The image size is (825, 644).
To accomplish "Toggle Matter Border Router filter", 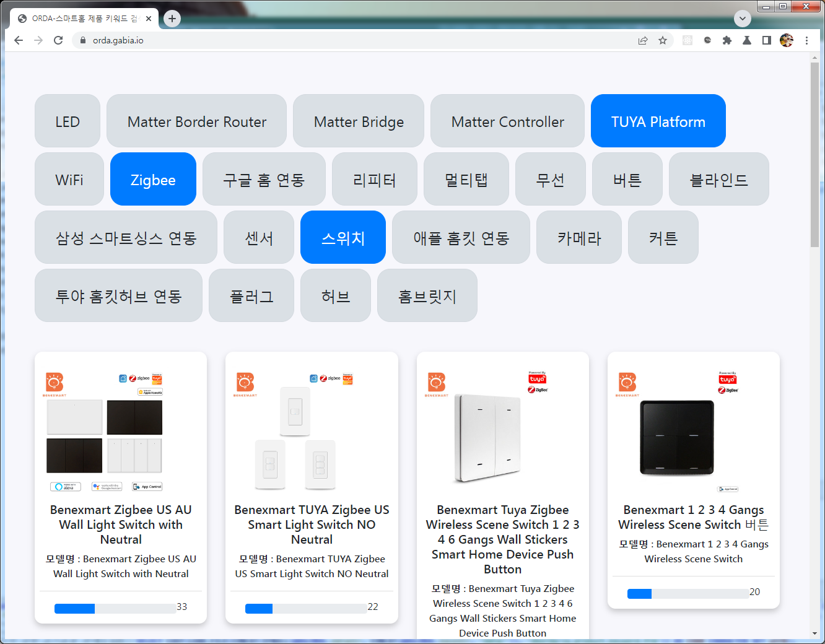I will pyautogui.click(x=196, y=121).
